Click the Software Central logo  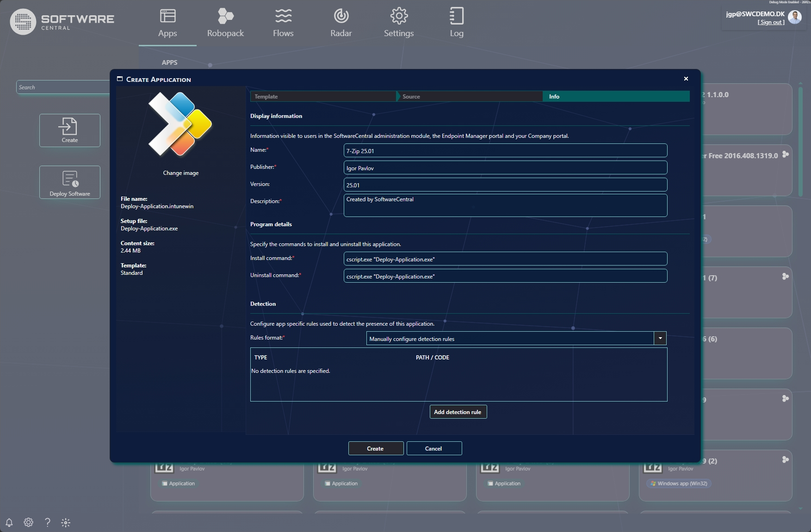(x=62, y=21)
